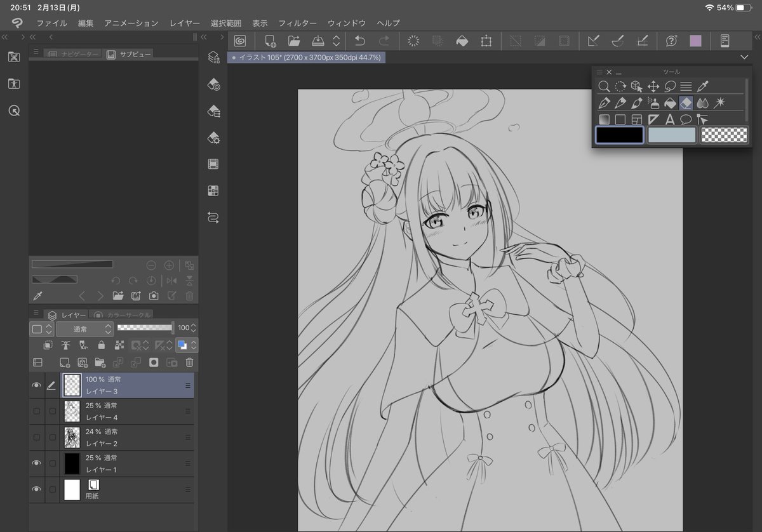
Task: Choose the Fill bucket tool
Action: click(x=671, y=103)
